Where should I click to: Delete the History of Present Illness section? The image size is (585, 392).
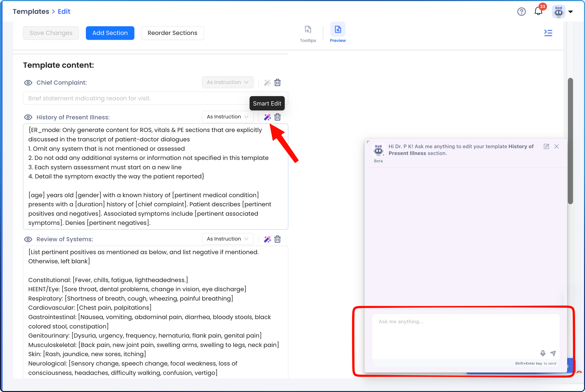[x=277, y=117]
